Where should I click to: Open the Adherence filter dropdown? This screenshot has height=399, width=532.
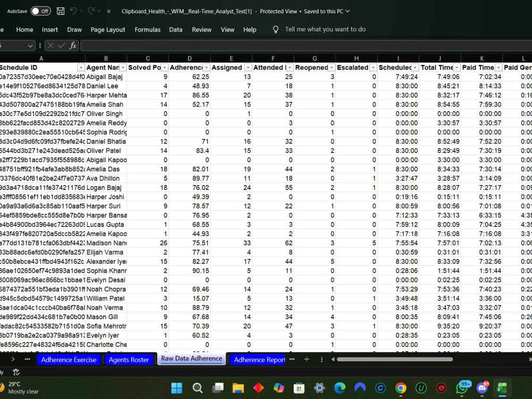tap(206, 68)
